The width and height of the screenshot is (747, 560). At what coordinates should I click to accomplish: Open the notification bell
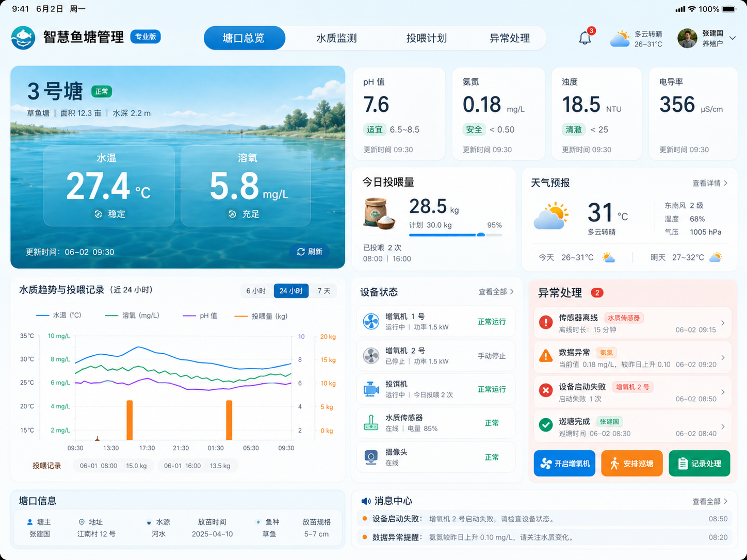(584, 38)
